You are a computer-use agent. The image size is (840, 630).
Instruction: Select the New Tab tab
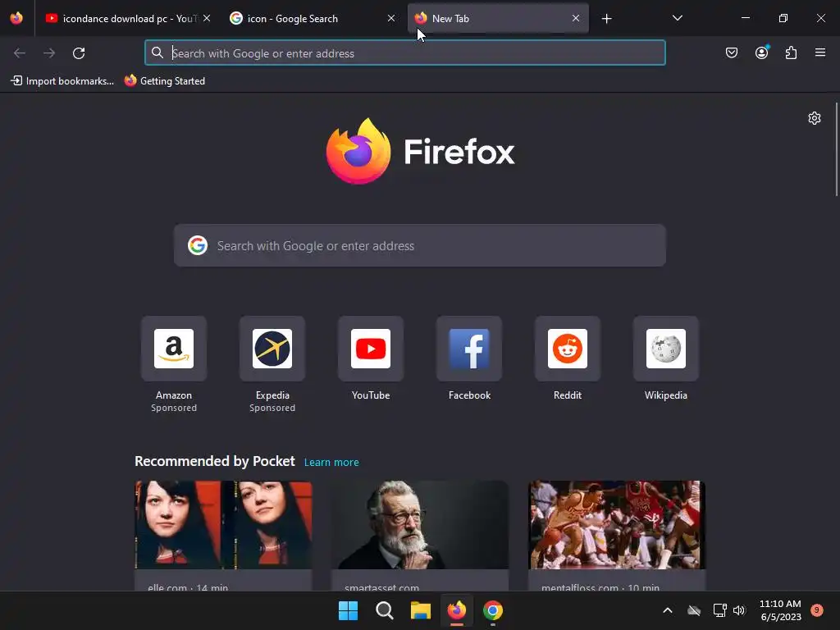click(498, 18)
